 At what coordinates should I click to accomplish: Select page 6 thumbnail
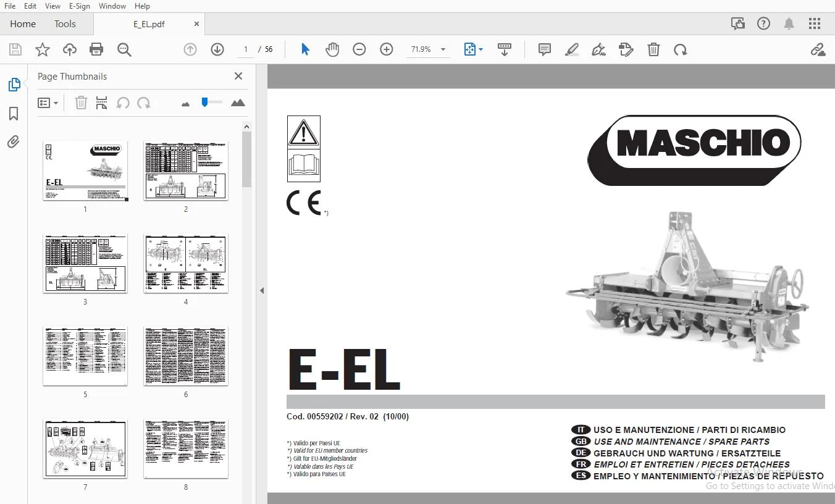(x=186, y=356)
